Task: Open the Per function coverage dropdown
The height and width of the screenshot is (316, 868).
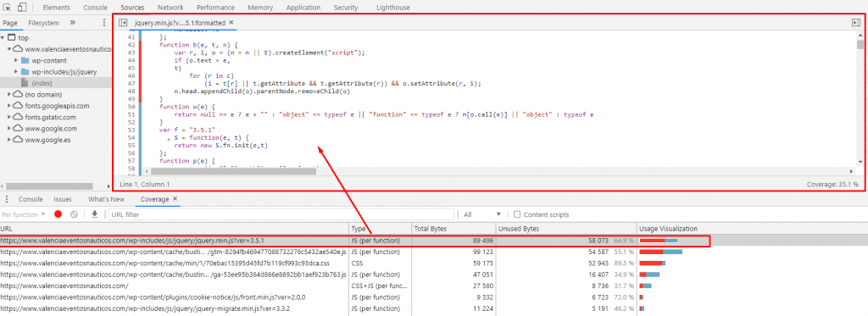Action: (x=24, y=214)
